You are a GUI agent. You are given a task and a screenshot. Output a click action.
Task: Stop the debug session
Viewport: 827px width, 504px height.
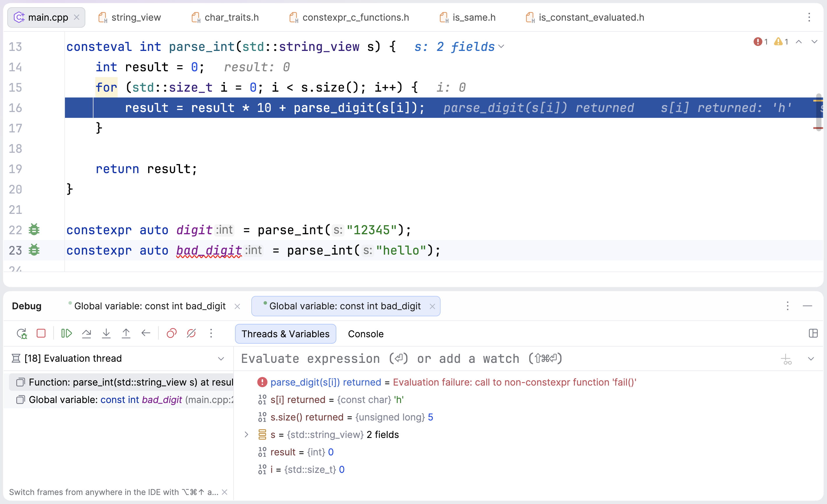(x=41, y=334)
